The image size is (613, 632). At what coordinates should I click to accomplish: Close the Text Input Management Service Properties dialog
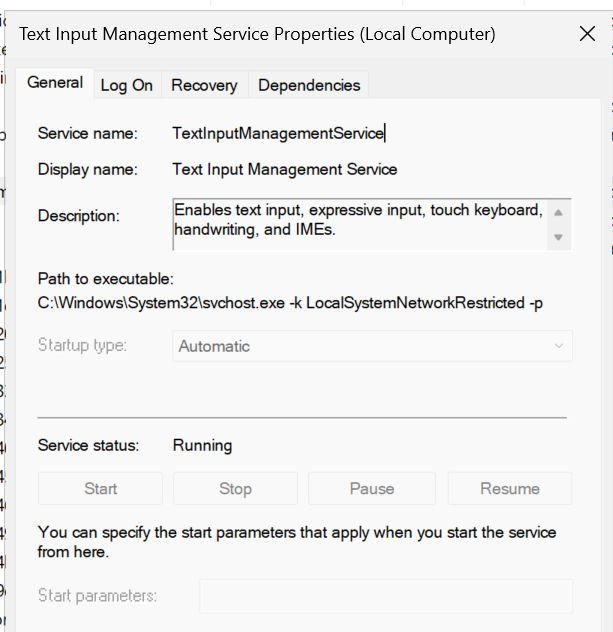[x=587, y=34]
